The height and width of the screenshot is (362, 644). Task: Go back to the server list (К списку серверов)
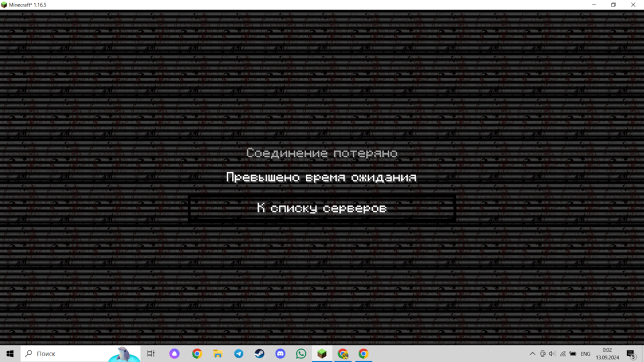(322, 208)
